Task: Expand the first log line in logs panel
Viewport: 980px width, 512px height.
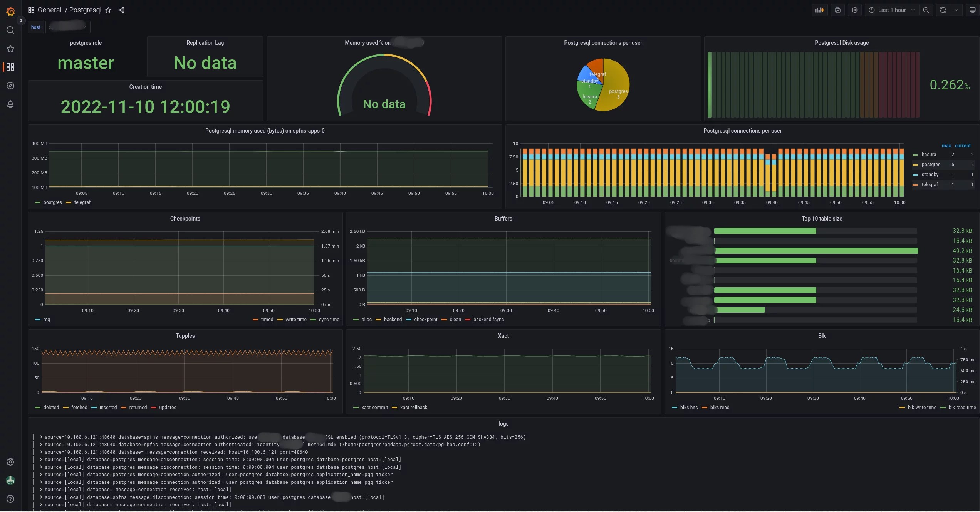Action: click(x=41, y=437)
